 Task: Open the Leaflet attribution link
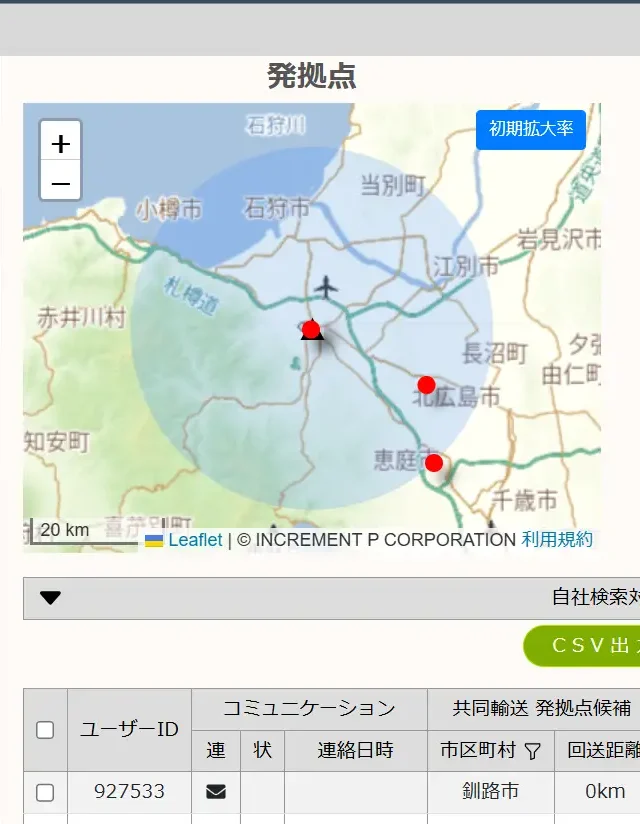[195, 540]
